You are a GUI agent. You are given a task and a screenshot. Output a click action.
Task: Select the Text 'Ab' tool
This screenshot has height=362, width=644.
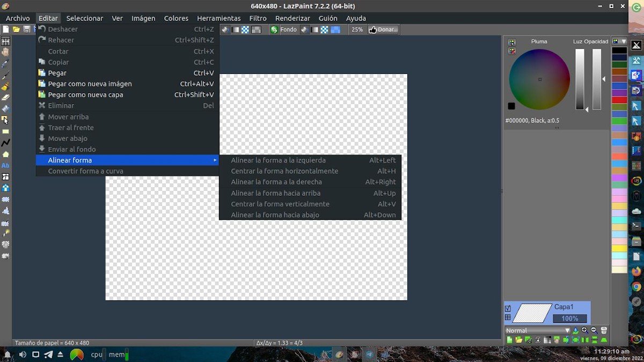pyautogui.click(x=5, y=165)
